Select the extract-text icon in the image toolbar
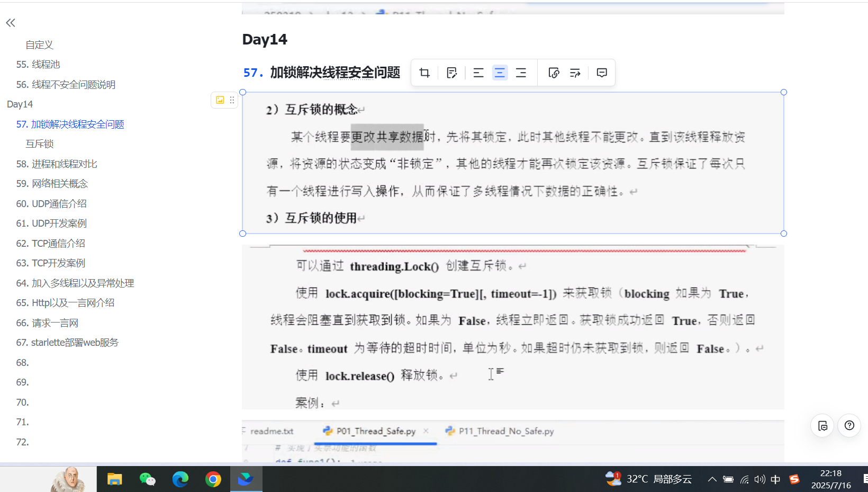 (x=575, y=73)
